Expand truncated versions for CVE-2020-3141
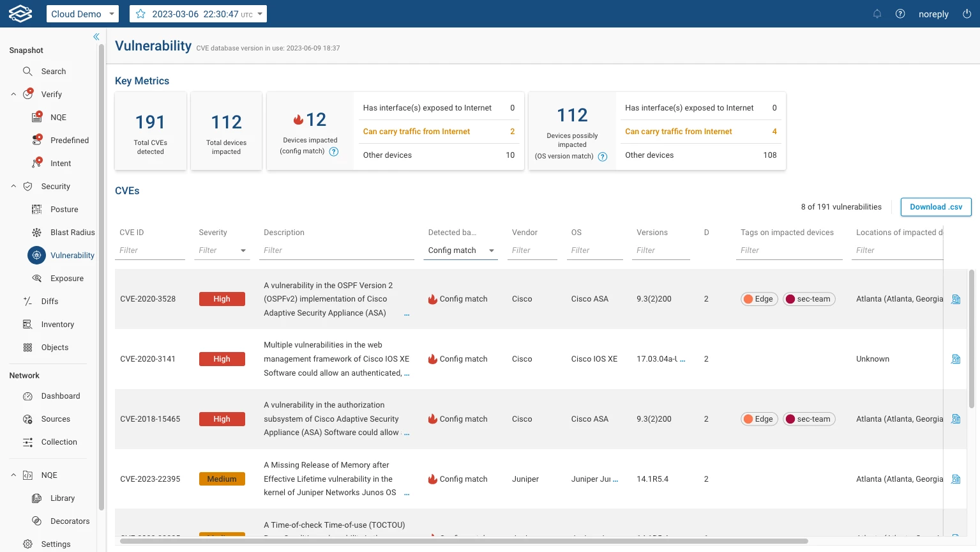The height and width of the screenshot is (552, 980). pyautogui.click(x=682, y=359)
